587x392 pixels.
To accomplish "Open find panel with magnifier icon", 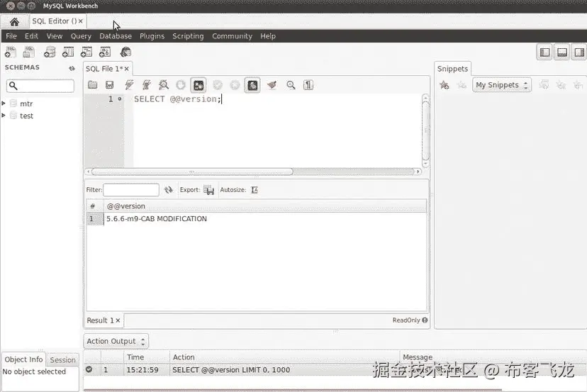I will pyautogui.click(x=291, y=85).
